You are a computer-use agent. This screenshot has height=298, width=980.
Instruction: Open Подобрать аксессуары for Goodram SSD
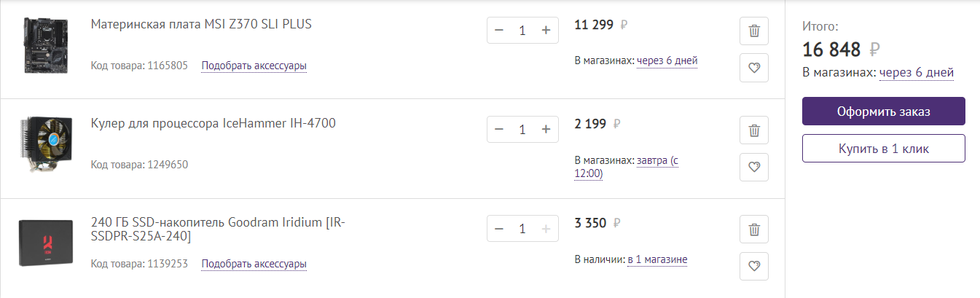click(254, 264)
